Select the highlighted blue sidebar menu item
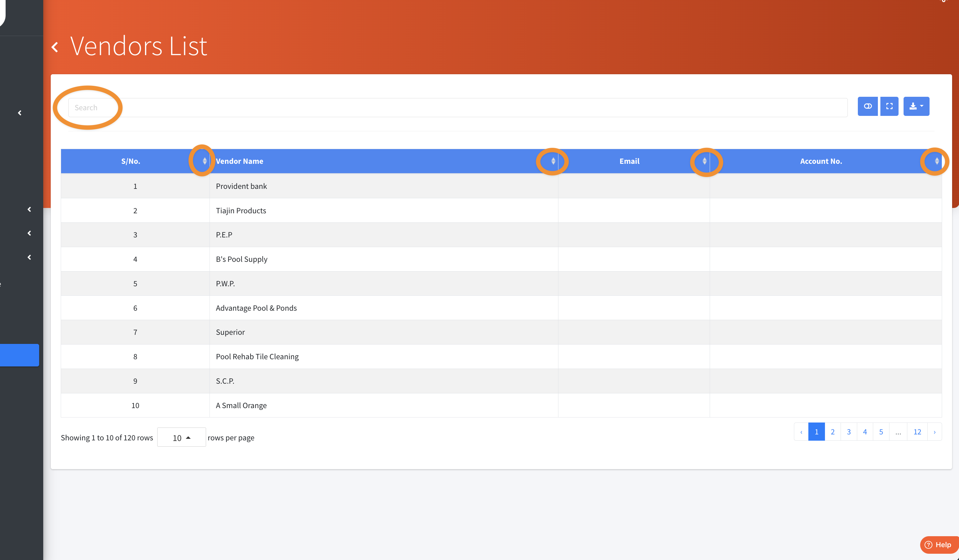 click(x=19, y=355)
